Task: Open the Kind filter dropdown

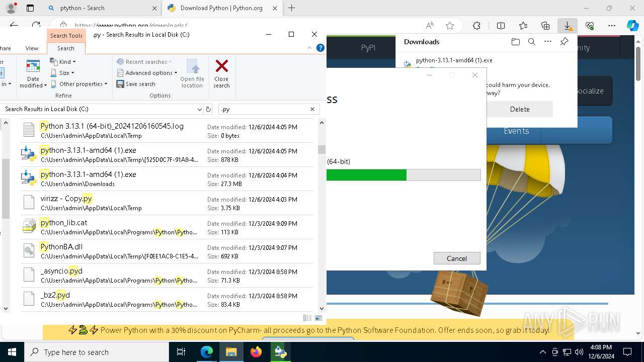Action: (63, 62)
